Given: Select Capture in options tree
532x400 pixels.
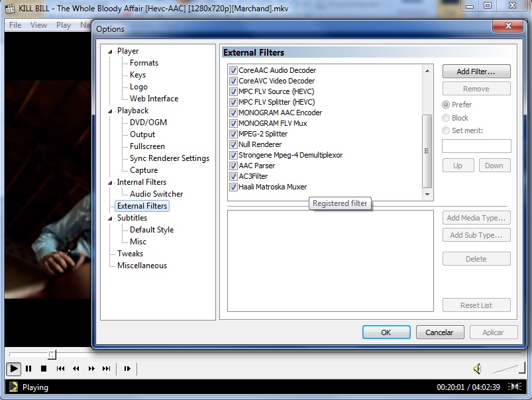Looking at the screenshot, I should 144,170.
